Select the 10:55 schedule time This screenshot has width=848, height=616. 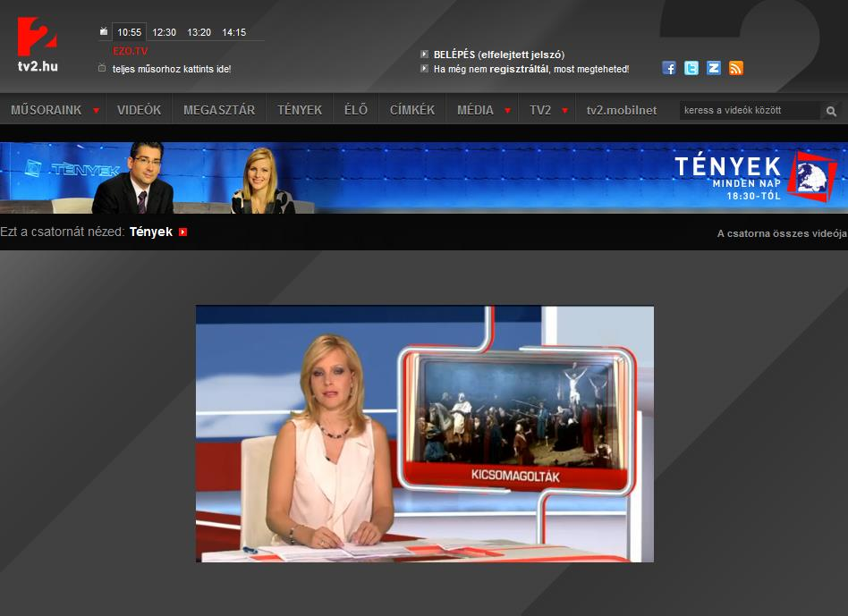coord(129,32)
